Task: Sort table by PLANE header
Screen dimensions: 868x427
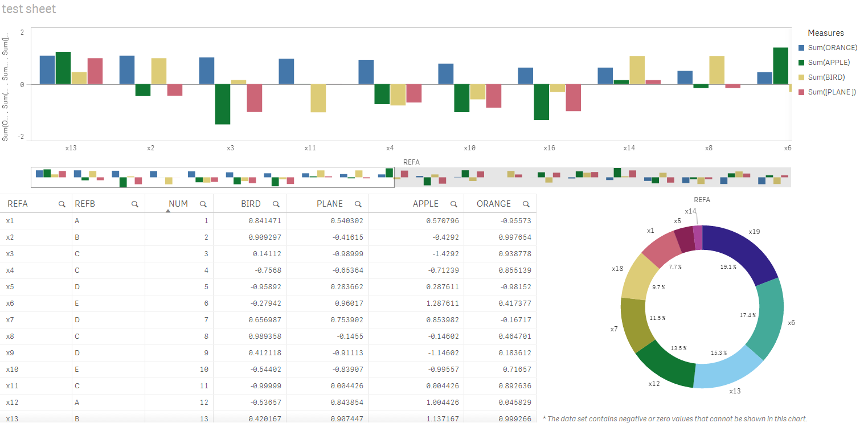Action: tap(330, 204)
